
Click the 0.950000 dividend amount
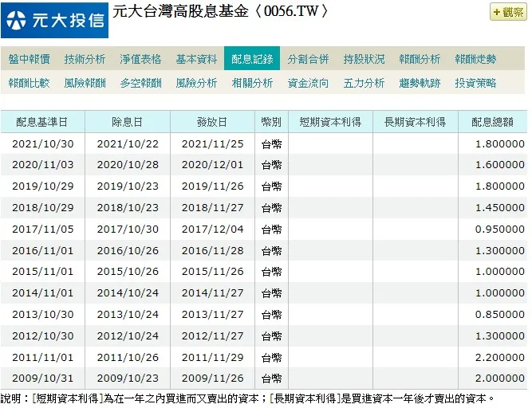(x=500, y=229)
